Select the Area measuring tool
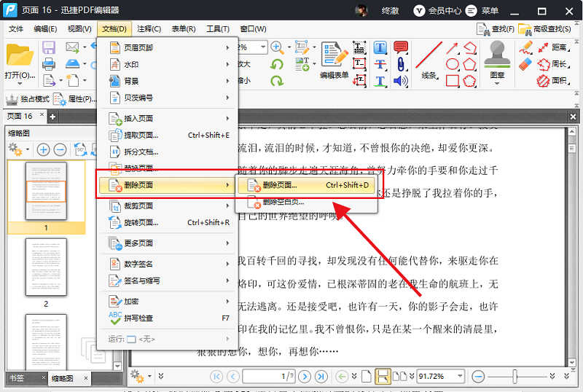Image resolution: width=583 pixels, height=392 pixels. tap(554, 81)
